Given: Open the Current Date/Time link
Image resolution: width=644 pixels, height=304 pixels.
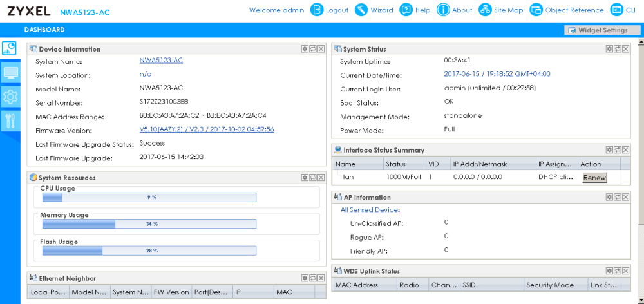Looking at the screenshot, I should coord(497,74).
